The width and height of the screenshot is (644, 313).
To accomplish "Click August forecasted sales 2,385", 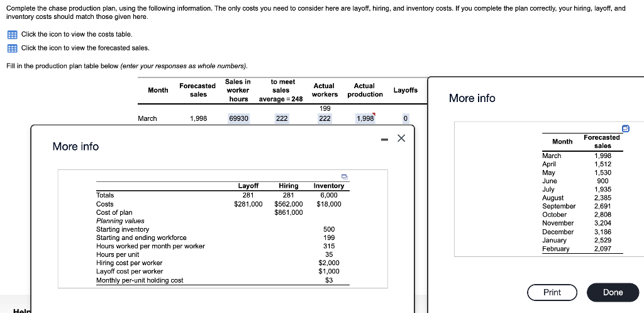I will coord(602,198).
